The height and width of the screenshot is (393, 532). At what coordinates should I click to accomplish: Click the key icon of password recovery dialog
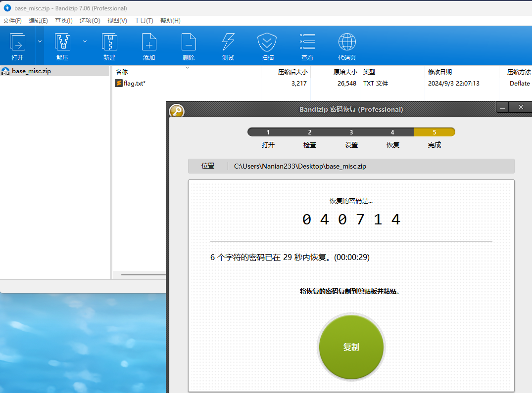[x=177, y=110]
